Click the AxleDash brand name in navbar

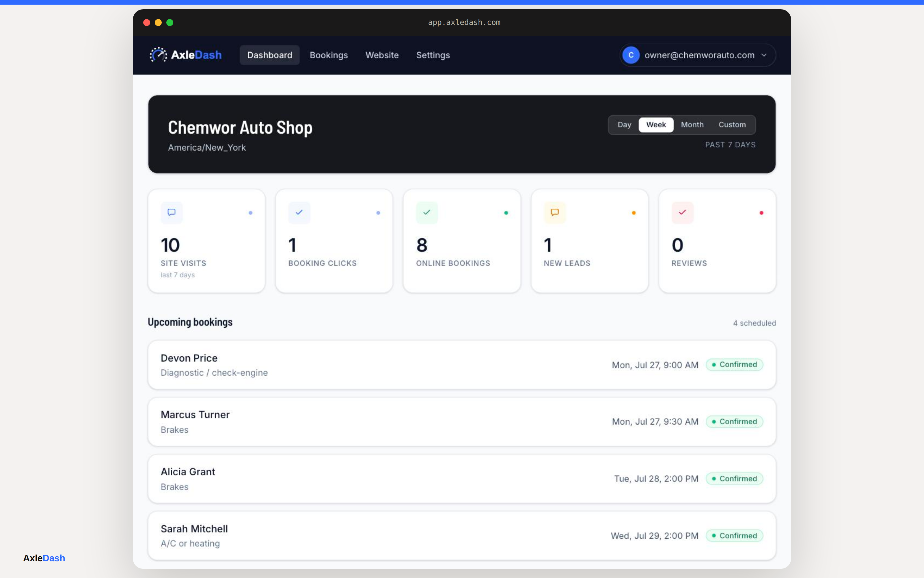[196, 55]
